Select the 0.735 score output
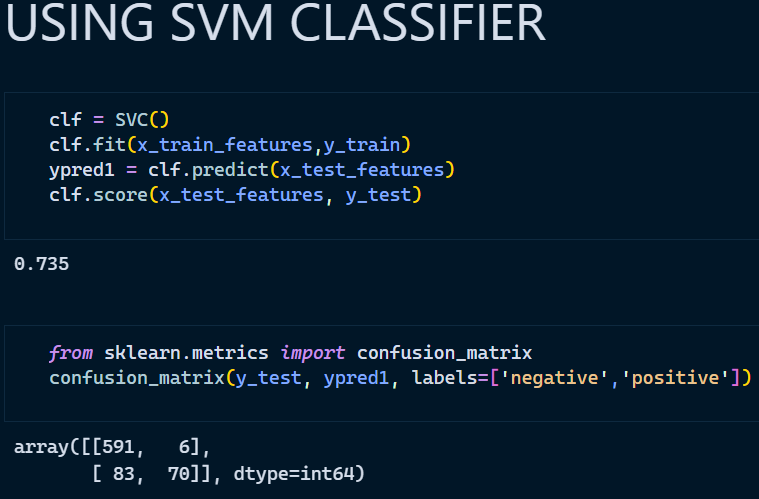The width and height of the screenshot is (759, 499). coord(42,264)
